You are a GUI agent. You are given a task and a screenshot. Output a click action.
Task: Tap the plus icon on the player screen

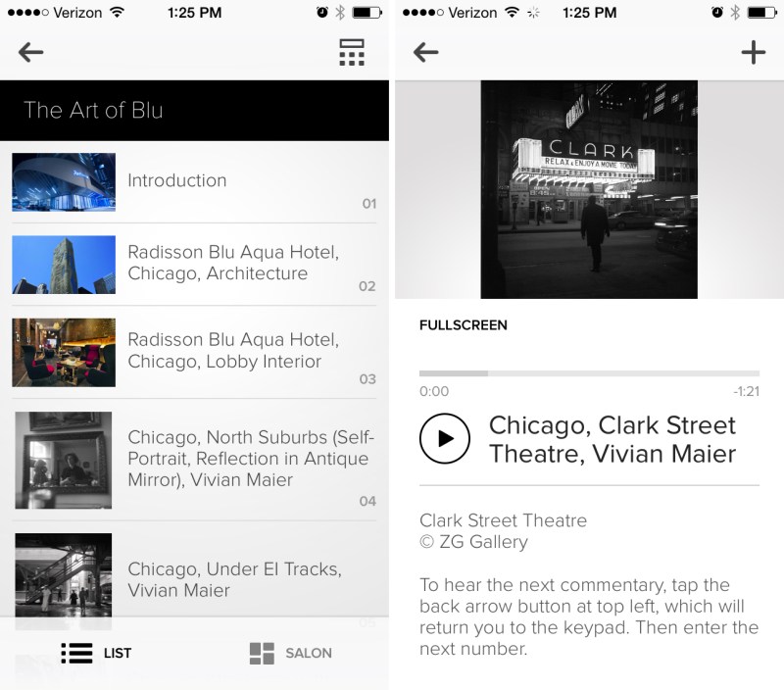tap(753, 52)
